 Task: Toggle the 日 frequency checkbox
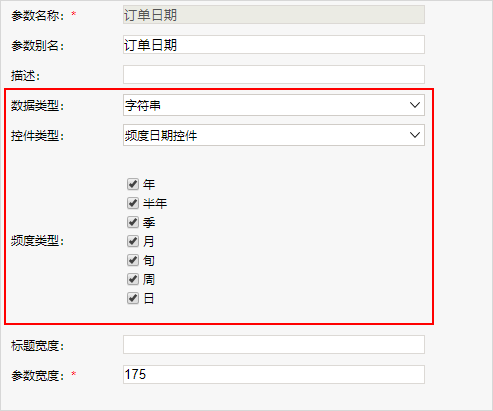(x=133, y=298)
